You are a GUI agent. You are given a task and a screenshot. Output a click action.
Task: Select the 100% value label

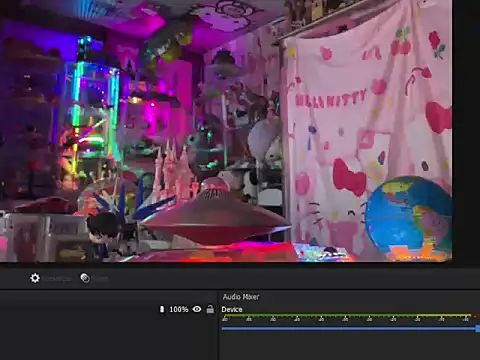179,309
